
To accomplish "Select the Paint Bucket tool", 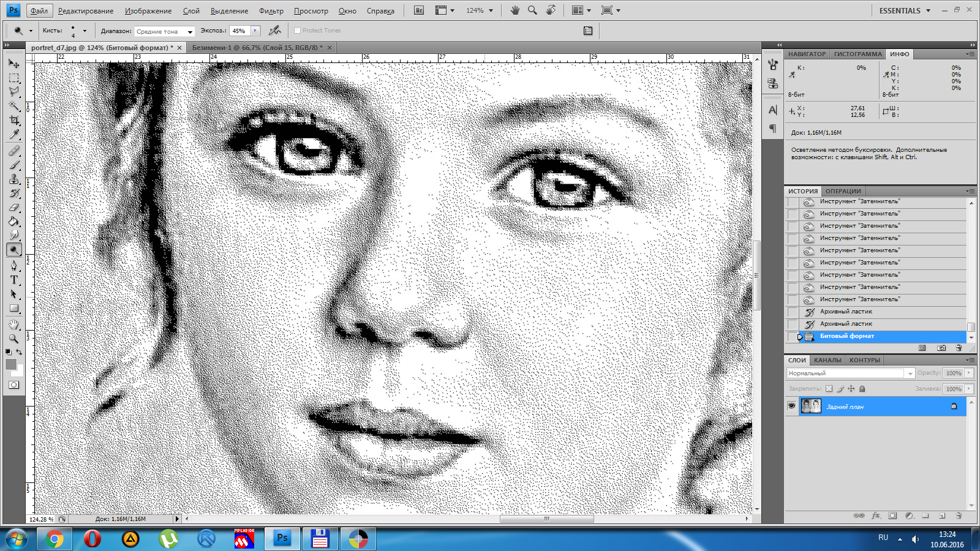I will pos(13,222).
